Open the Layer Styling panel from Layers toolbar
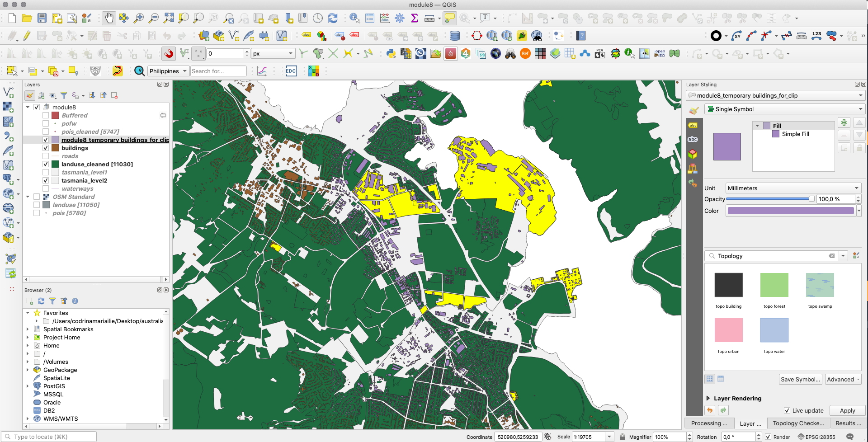 click(x=30, y=95)
